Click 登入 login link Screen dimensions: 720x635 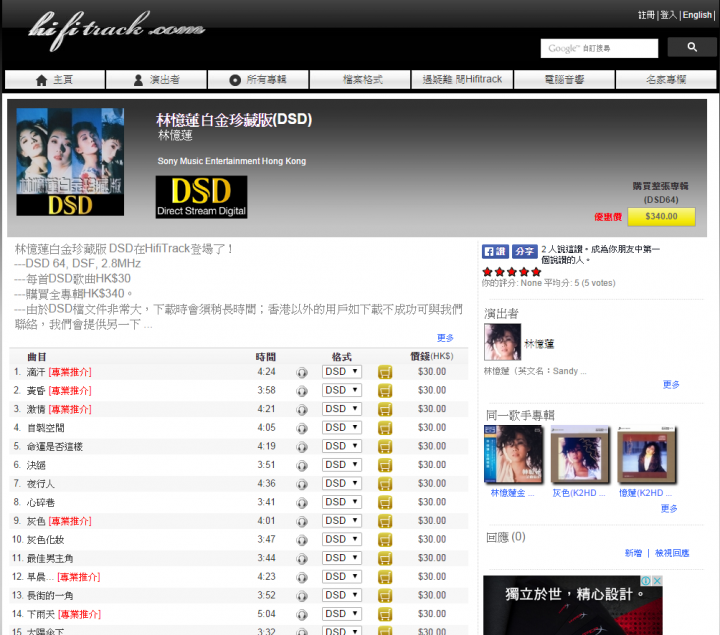(669, 15)
